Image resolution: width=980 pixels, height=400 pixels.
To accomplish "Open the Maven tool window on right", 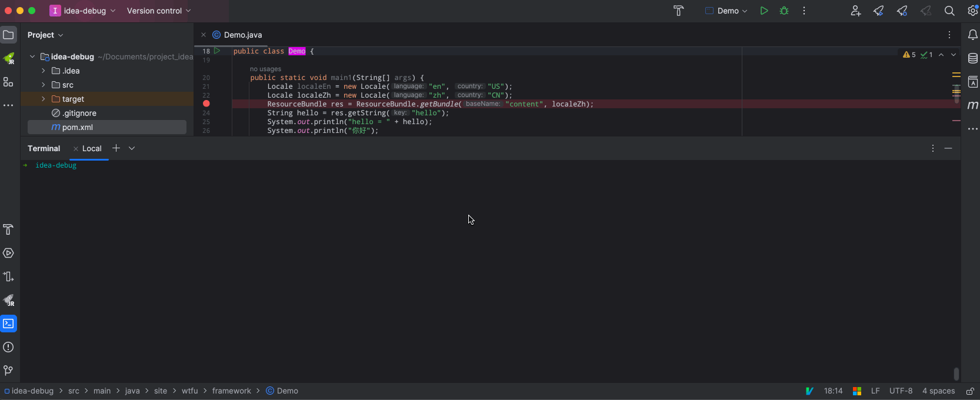I will click(973, 105).
